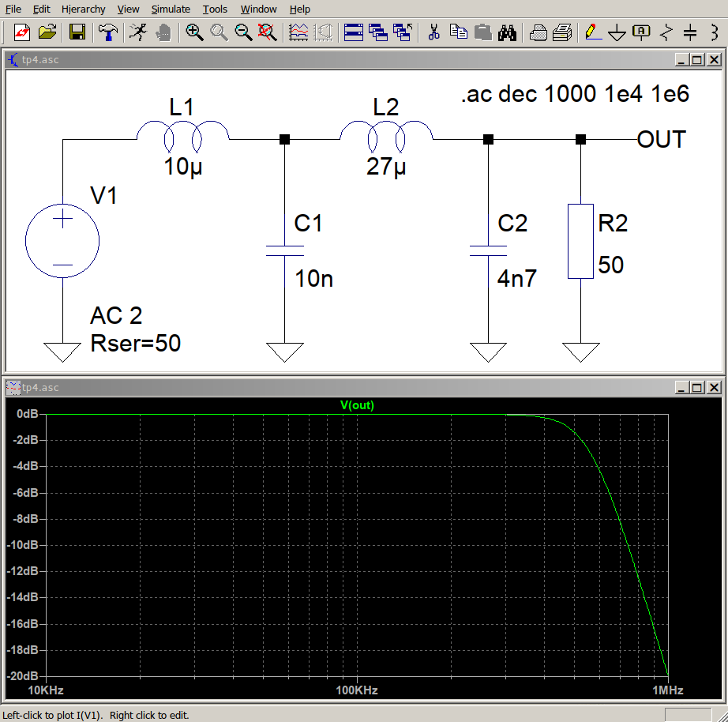The image size is (728, 722).
Task: Select the Cut scissors tool
Action: 433,32
